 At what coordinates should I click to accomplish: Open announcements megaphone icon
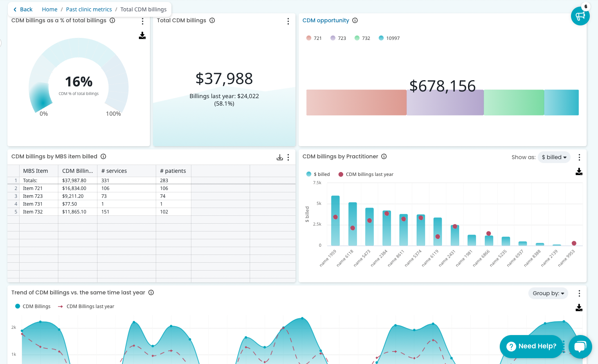580,16
